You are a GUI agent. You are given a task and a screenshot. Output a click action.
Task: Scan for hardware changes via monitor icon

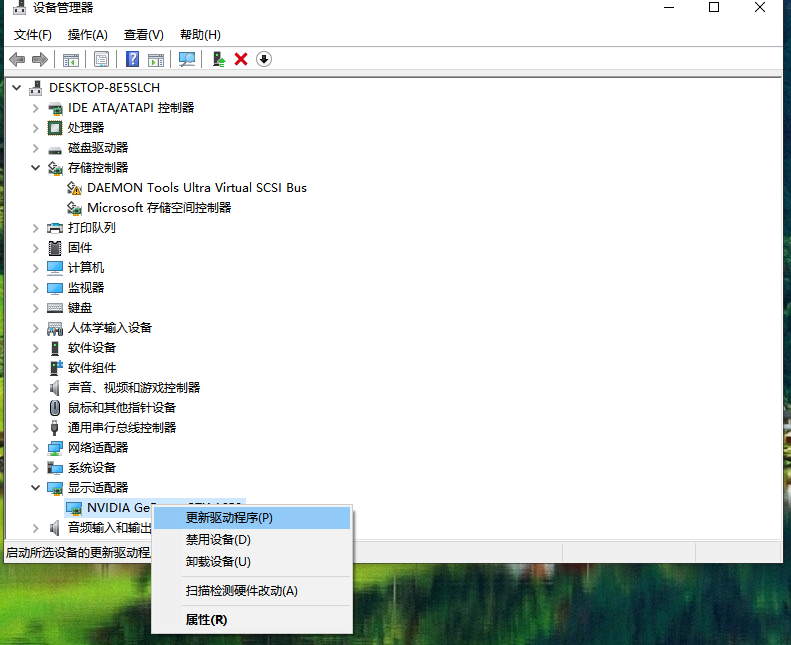pyautogui.click(x=187, y=60)
